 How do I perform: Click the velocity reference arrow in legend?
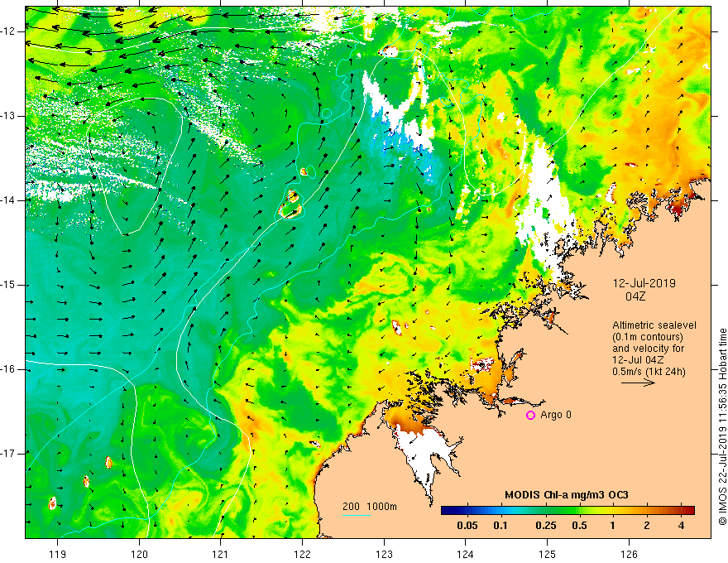[638, 383]
